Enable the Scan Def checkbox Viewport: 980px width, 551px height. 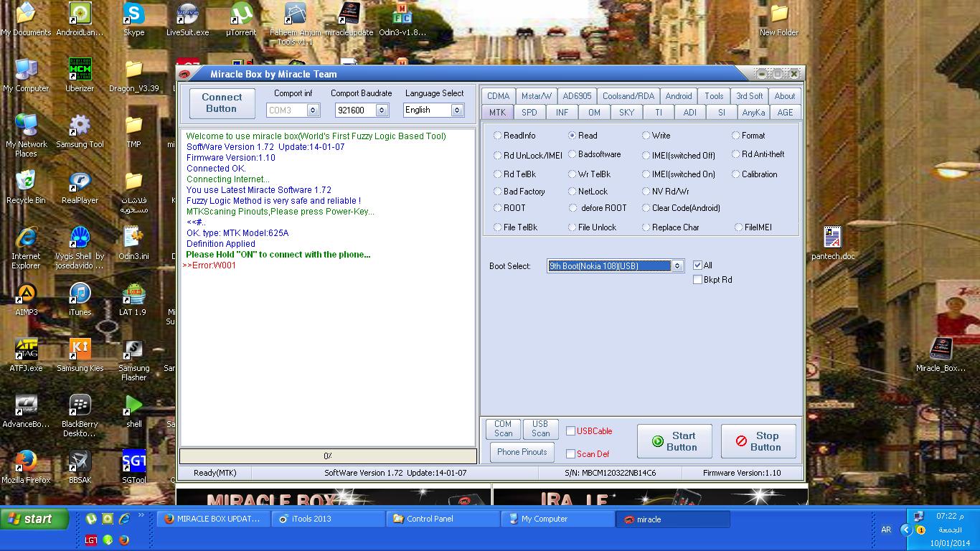point(570,454)
